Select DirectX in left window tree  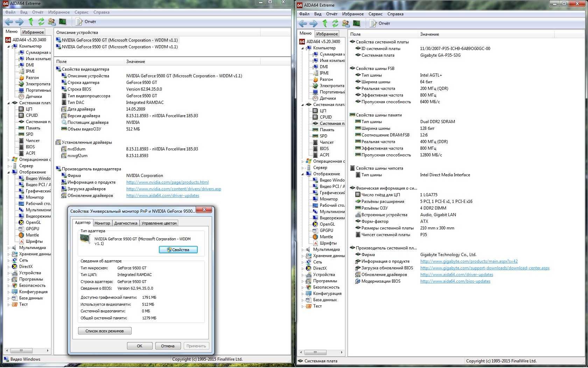(26, 267)
